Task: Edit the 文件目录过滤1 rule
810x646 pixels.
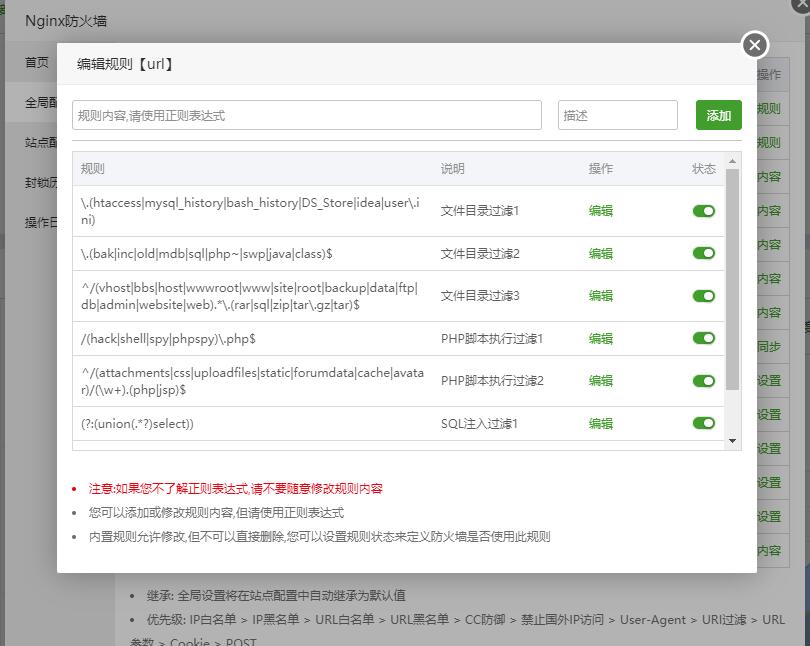Action: click(601, 211)
